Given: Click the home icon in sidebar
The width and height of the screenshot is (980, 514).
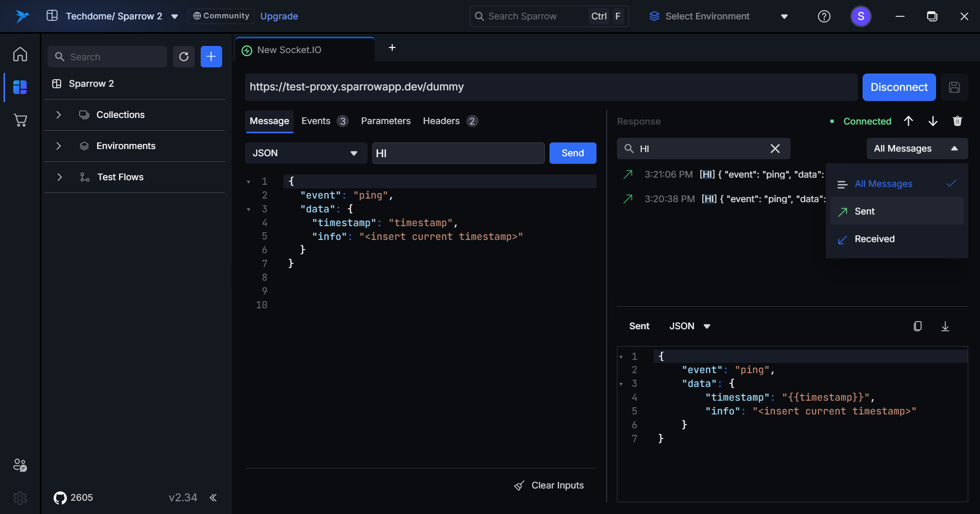Looking at the screenshot, I should [x=20, y=54].
